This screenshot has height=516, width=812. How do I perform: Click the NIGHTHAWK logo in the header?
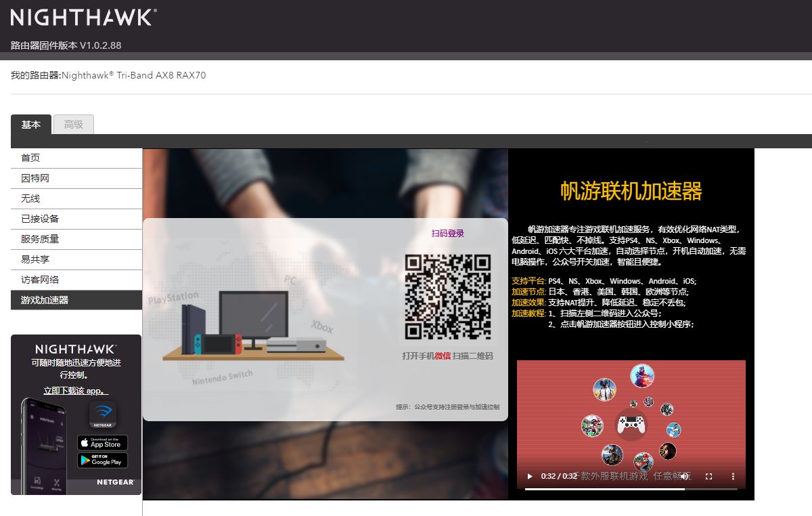83,17
